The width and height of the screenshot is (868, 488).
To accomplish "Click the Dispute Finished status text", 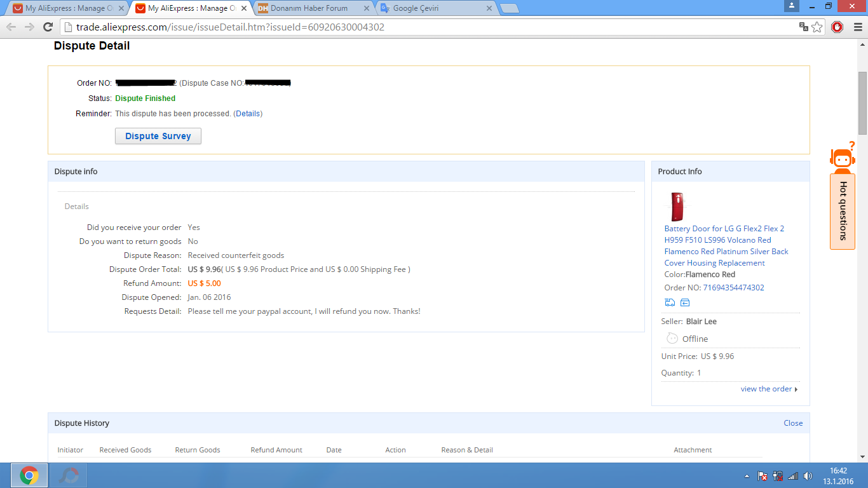I will coord(146,98).
